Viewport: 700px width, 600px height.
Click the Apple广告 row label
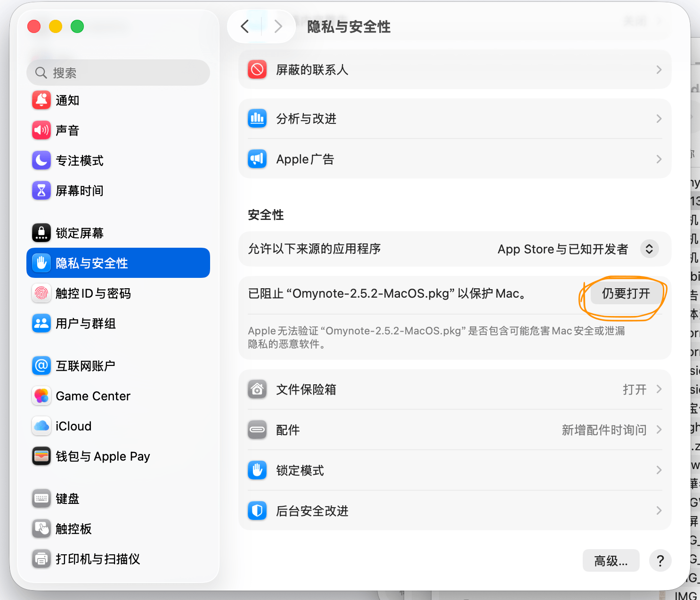[x=305, y=159]
